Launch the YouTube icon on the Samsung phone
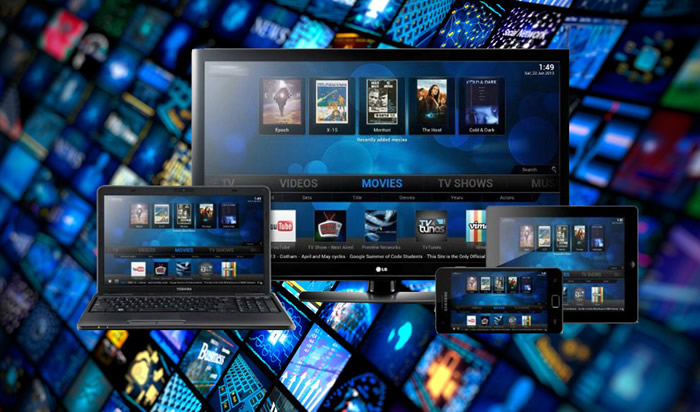700x412 pixels. 471,320
